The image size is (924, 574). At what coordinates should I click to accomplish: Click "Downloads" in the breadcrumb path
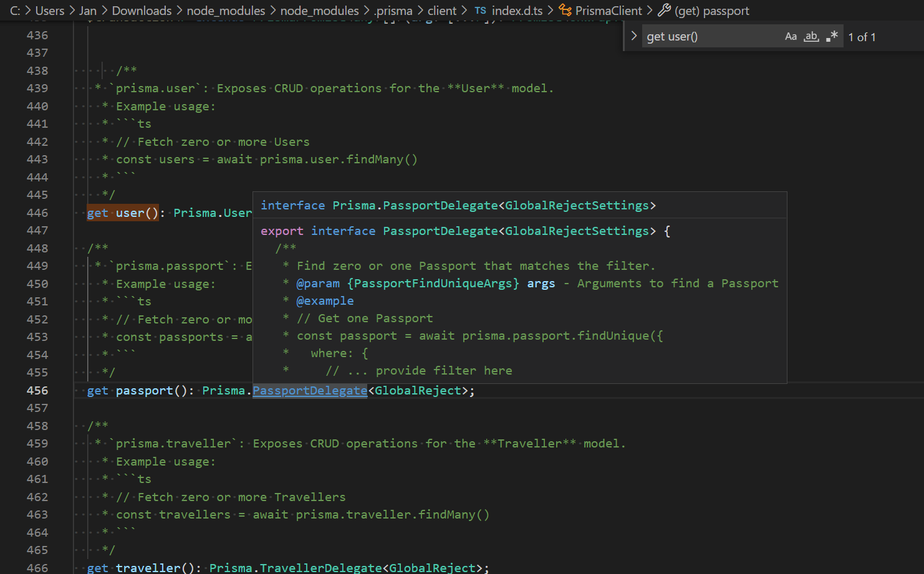142,10
